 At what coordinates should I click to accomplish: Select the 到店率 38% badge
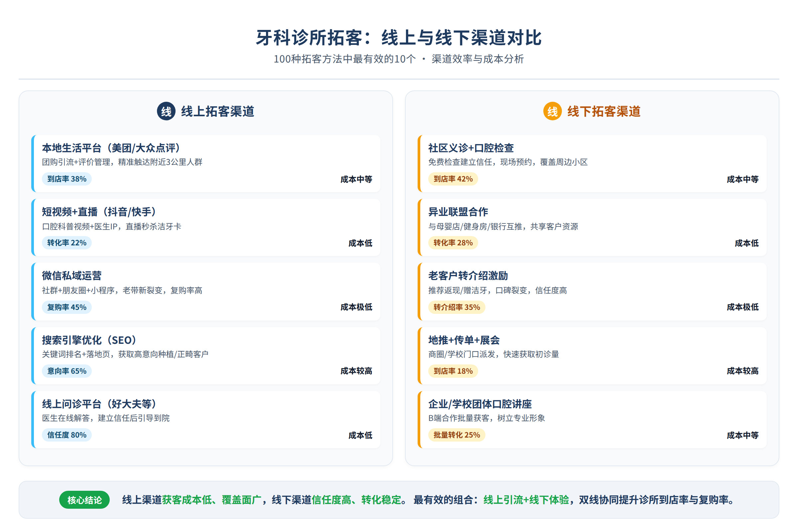coord(67,179)
